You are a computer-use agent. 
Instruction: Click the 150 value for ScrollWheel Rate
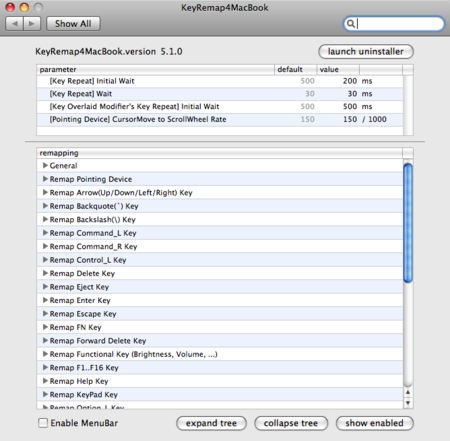350,119
